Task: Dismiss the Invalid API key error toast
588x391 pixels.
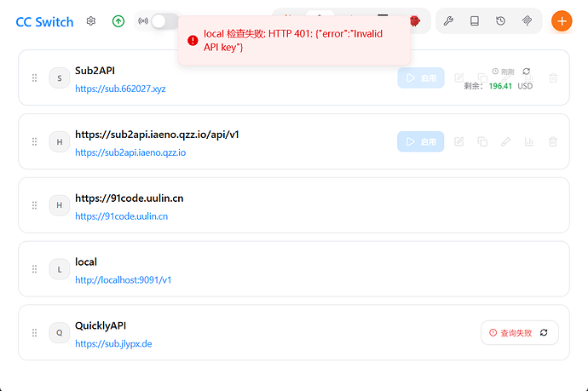Action: [x=294, y=41]
